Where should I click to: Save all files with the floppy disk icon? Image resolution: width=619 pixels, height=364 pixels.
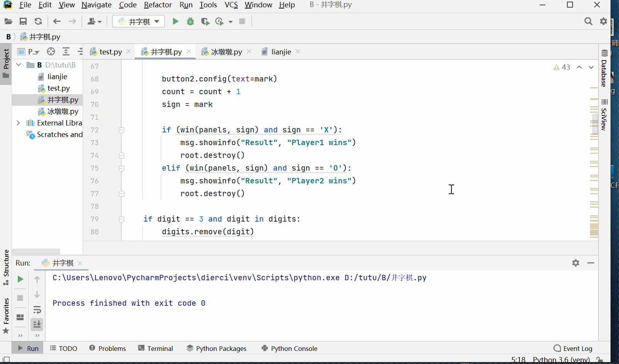[23, 22]
